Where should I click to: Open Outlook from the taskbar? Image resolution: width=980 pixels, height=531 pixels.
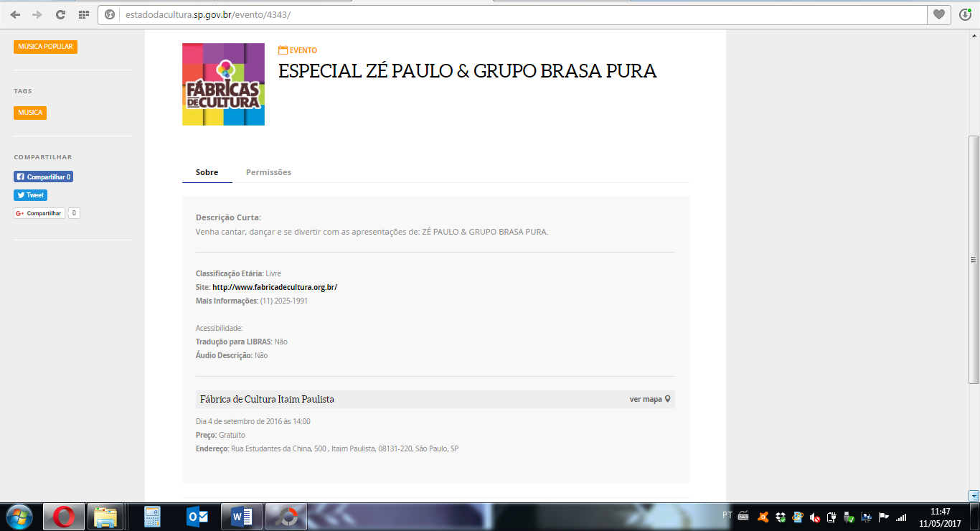[x=197, y=516]
